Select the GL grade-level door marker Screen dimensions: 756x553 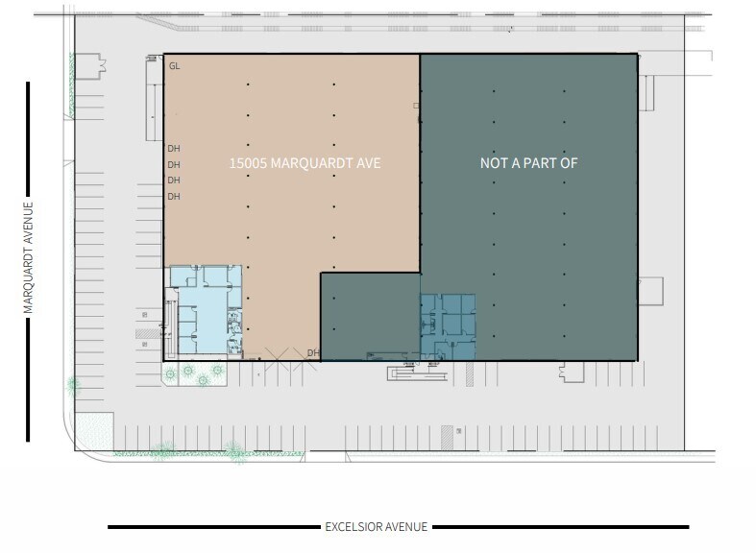[x=174, y=66]
